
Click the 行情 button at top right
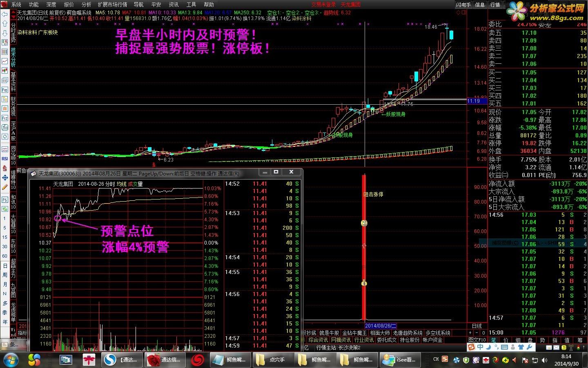[495, 4]
